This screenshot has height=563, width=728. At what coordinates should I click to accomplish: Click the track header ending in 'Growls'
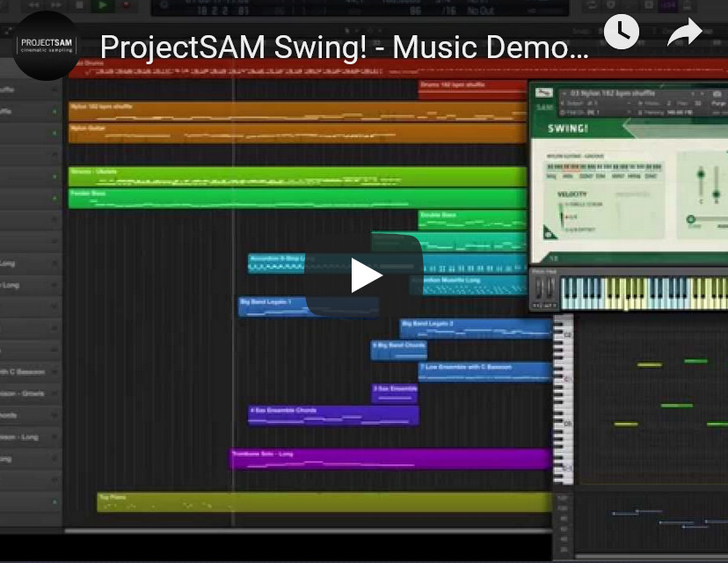coord(31,393)
